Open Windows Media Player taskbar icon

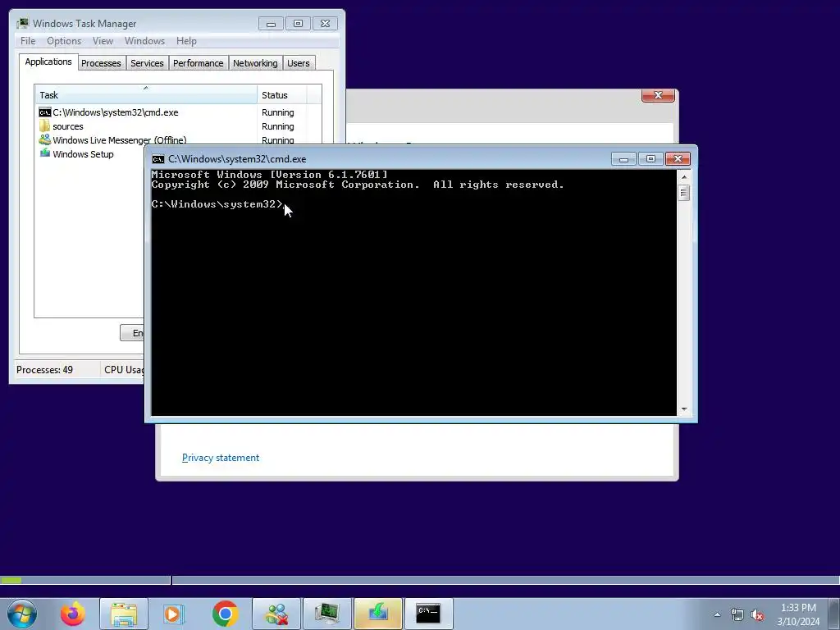pos(174,614)
